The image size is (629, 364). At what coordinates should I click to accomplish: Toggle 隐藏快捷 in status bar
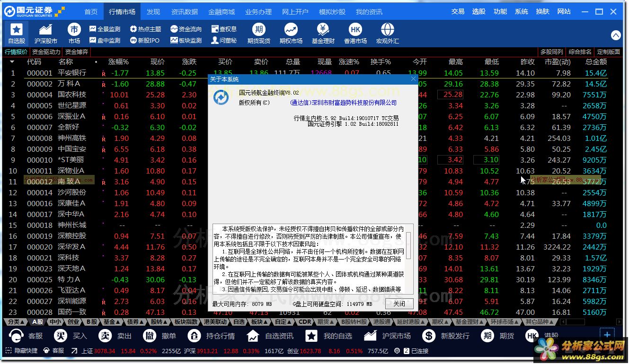click(21, 351)
